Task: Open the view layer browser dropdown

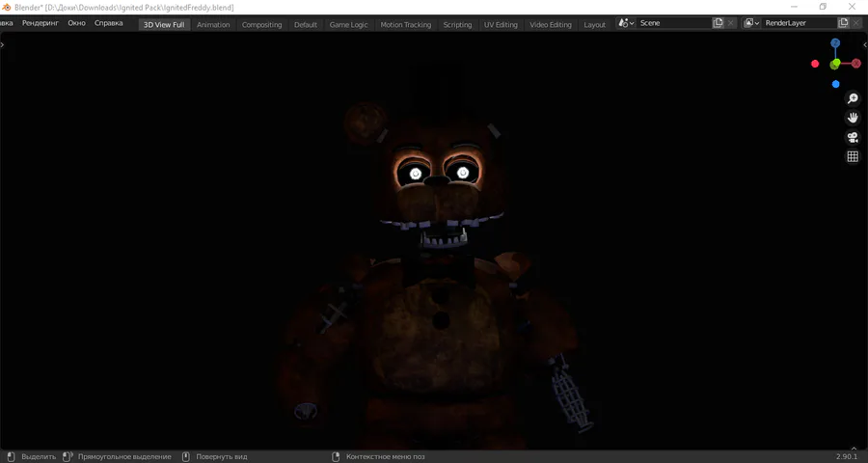Action: (751, 23)
